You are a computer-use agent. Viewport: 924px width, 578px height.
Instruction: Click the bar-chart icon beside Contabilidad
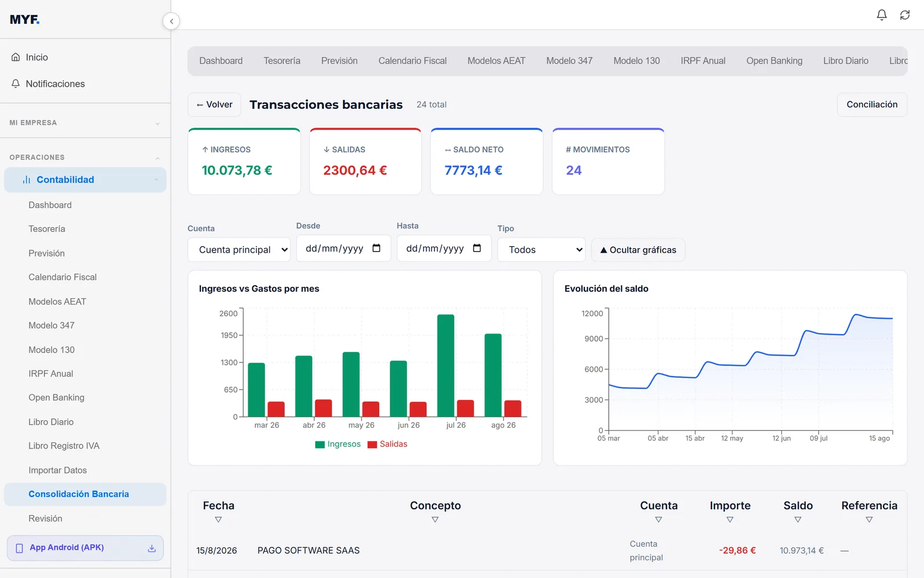coord(26,180)
